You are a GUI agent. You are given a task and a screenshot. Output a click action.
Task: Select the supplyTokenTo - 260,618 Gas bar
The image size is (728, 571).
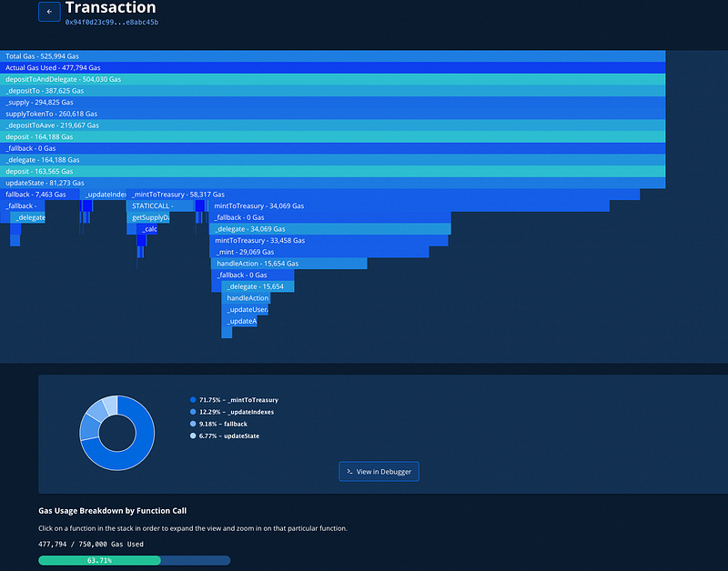click(x=332, y=114)
